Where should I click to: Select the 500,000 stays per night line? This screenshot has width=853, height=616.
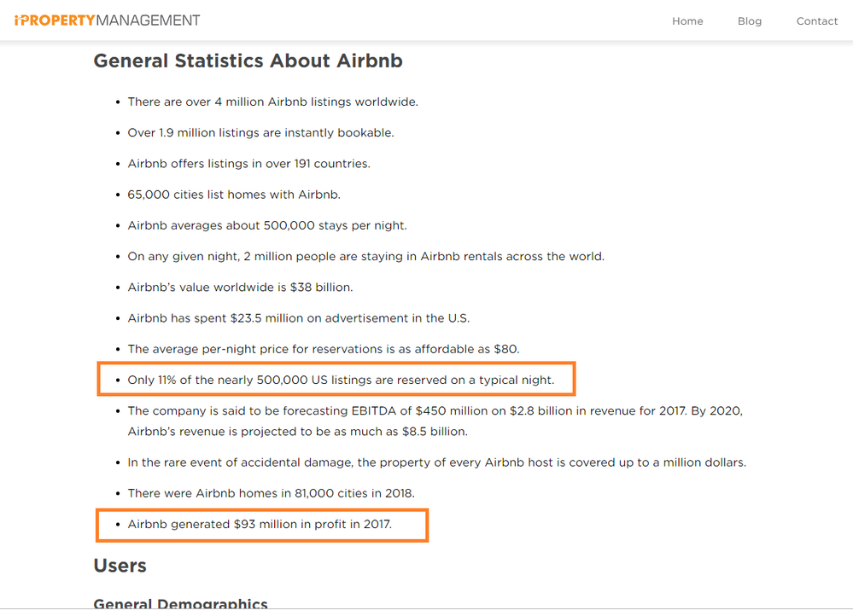pyautogui.click(x=267, y=225)
